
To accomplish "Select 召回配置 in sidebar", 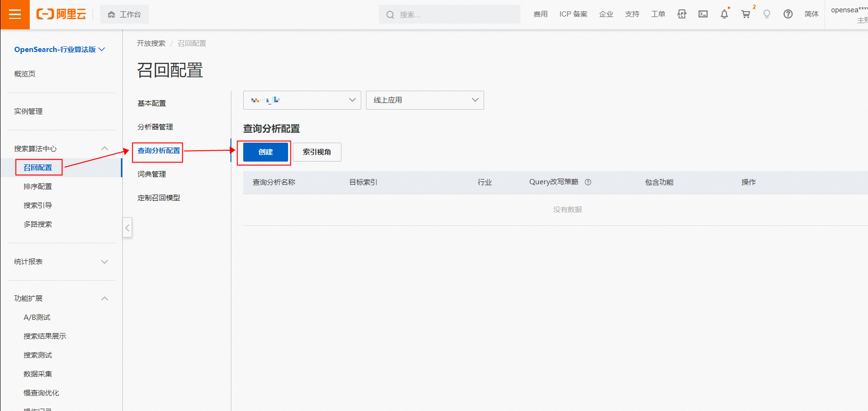I will pyautogui.click(x=38, y=168).
